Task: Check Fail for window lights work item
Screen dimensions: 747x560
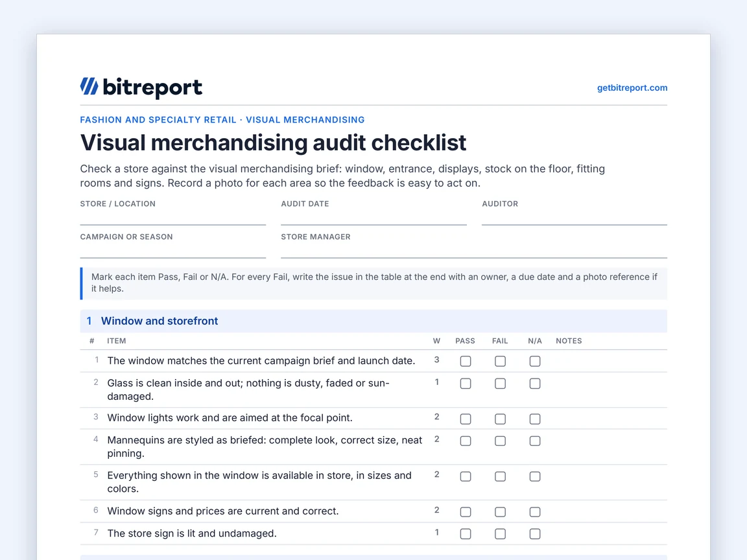Action: pyautogui.click(x=500, y=419)
